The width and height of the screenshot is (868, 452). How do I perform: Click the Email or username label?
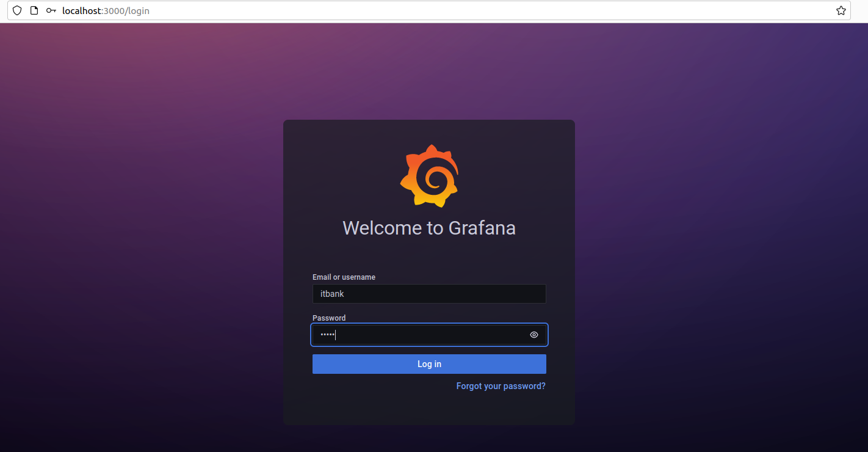(x=344, y=277)
